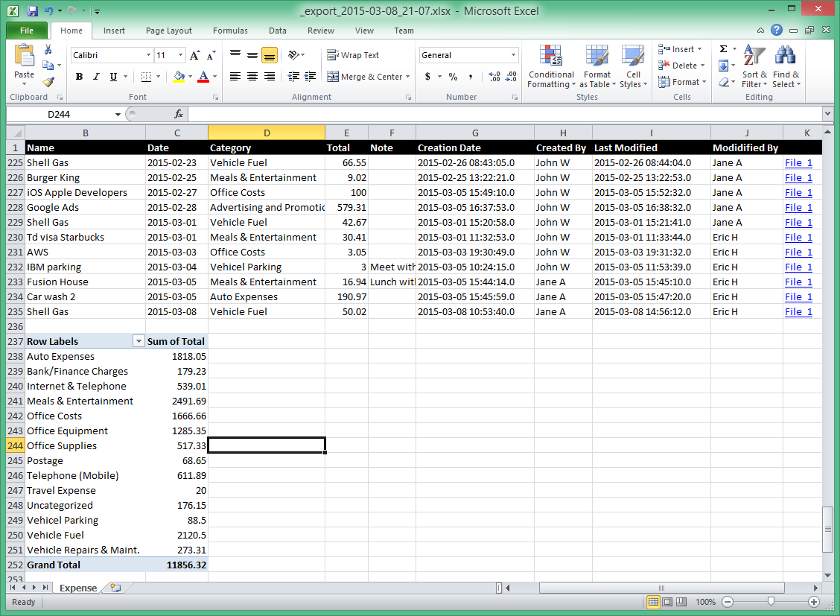The height and width of the screenshot is (616, 840).
Task: Click Increase Indent icon
Action: point(311,77)
